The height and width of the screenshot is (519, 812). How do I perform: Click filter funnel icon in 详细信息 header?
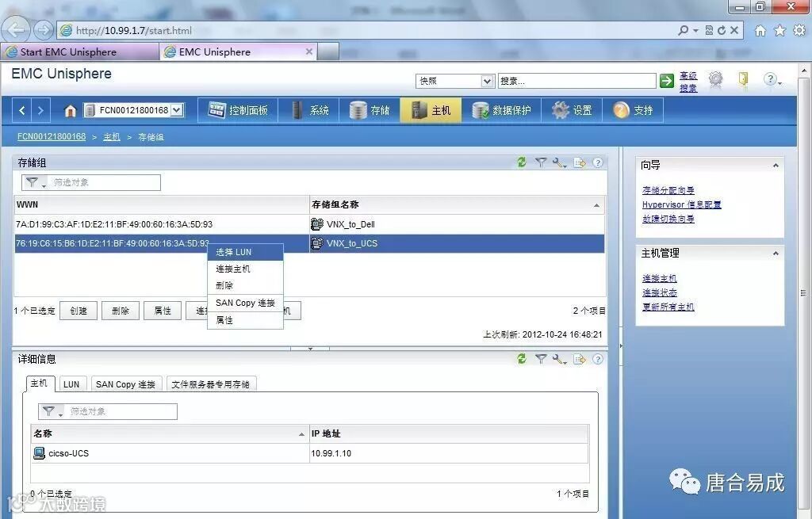(540, 359)
